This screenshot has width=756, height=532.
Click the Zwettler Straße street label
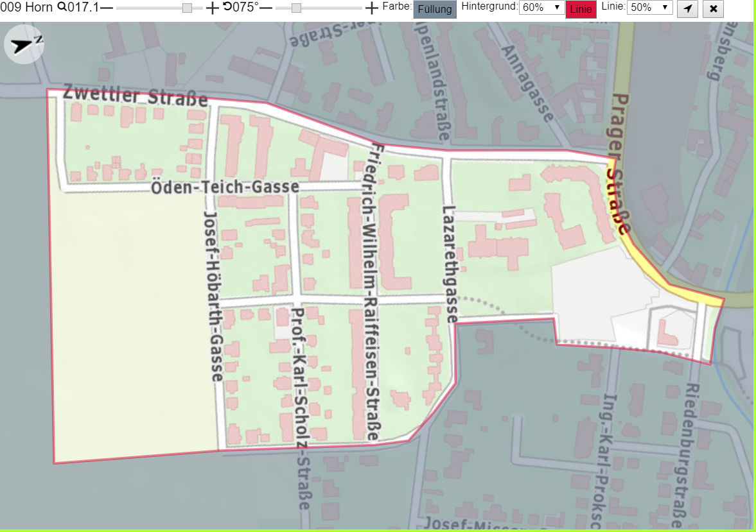pos(136,95)
